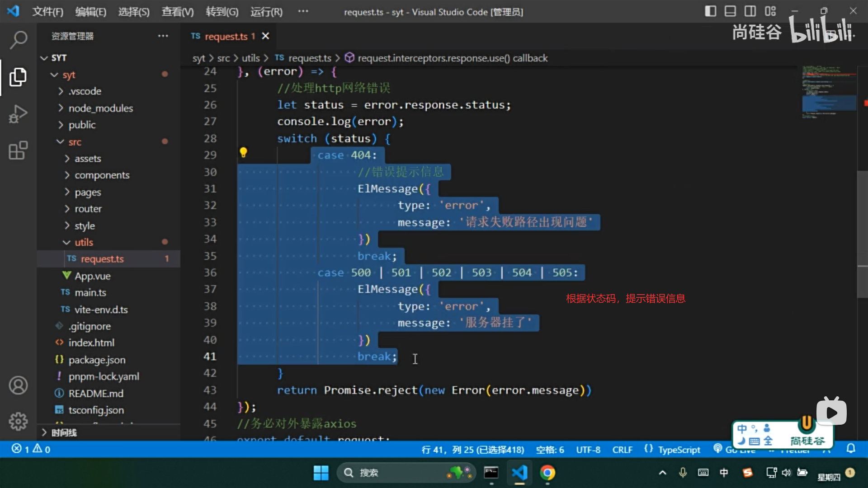This screenshot has height=488, width=868.
Task: Open the Manage gear icon
Action: [x=18, y=421]
